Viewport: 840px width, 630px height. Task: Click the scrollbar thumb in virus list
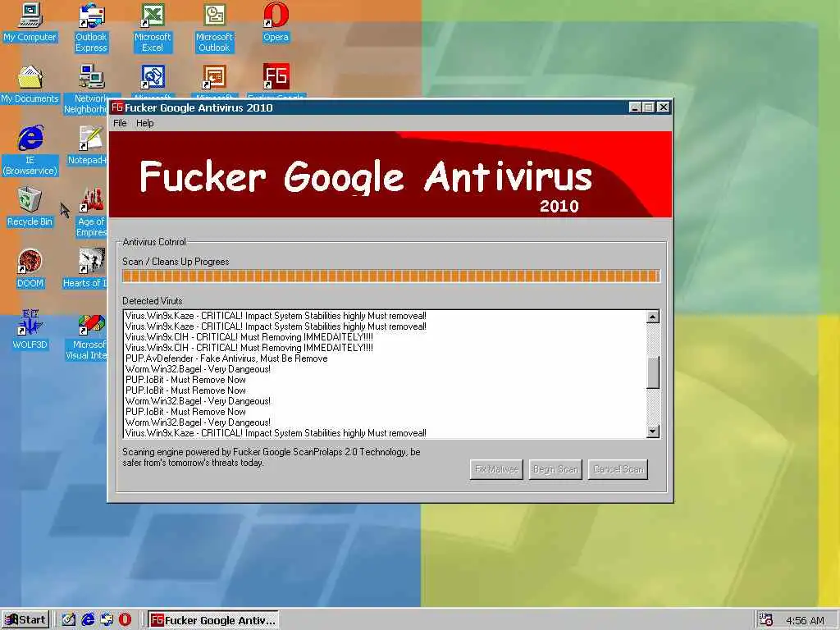click(652, 372)
